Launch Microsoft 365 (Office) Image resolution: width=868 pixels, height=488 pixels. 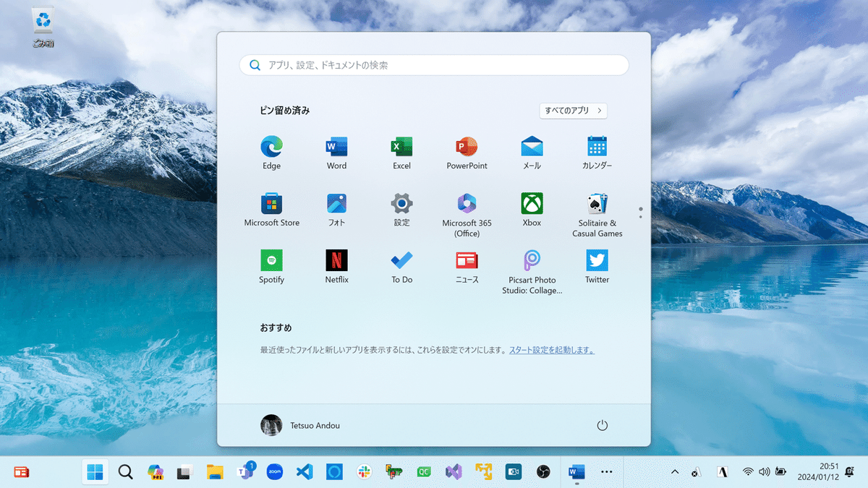click(x=467, y=215)
